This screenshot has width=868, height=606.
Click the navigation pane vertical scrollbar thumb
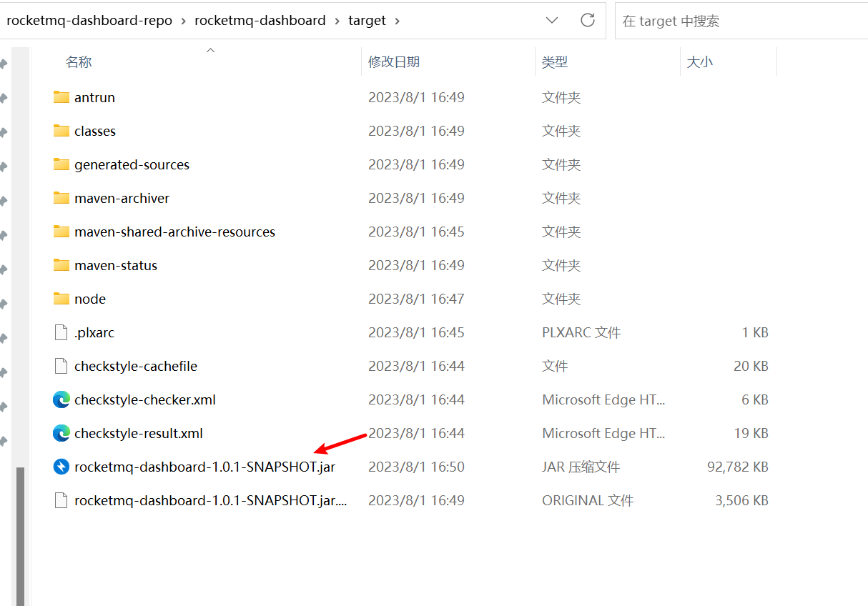point(21,536)
